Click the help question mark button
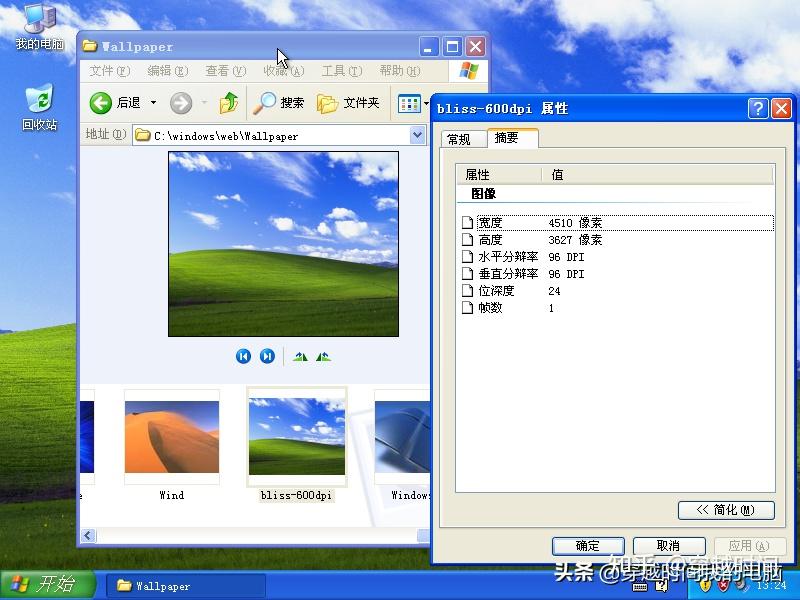Screen dimensions: 800x600 [x=758, y=108]
